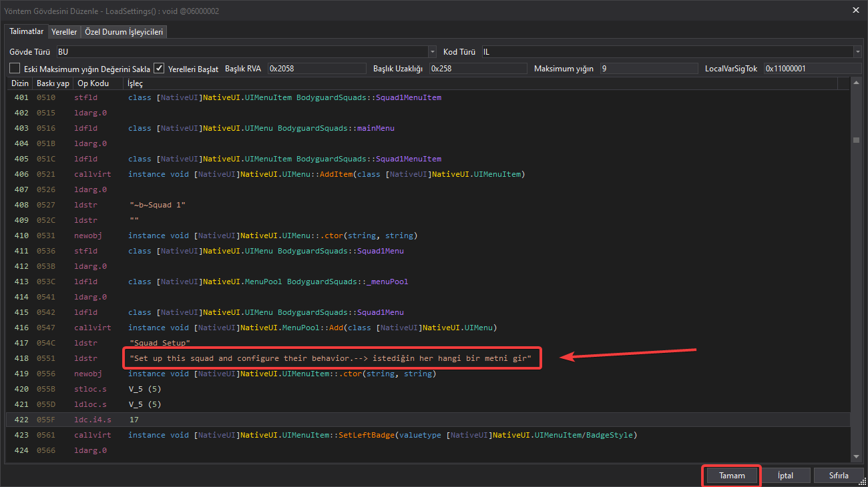Click the scrollbar down arrow
The width and height of the screenshot is (868, 487).
pos(856,456)
